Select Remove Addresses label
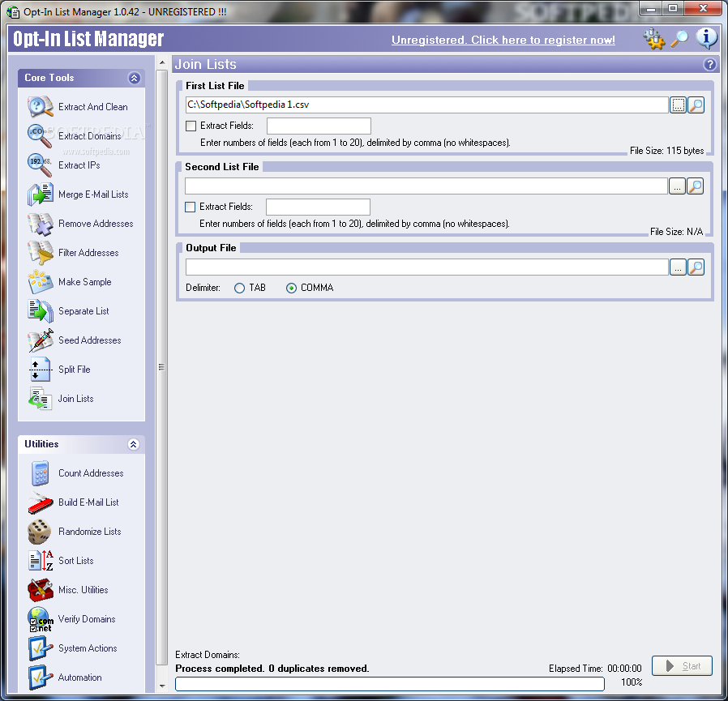The image size is (728, 701). (96, 224)
